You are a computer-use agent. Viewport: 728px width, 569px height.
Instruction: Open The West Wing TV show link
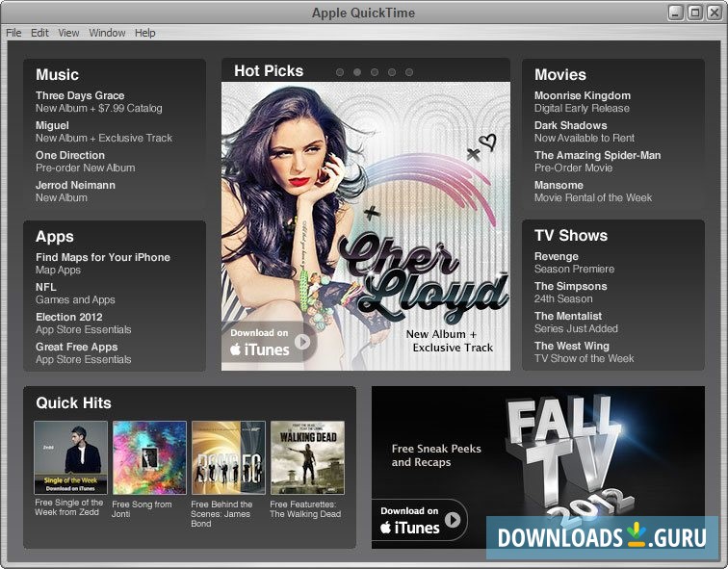click(x=585, y=352)
